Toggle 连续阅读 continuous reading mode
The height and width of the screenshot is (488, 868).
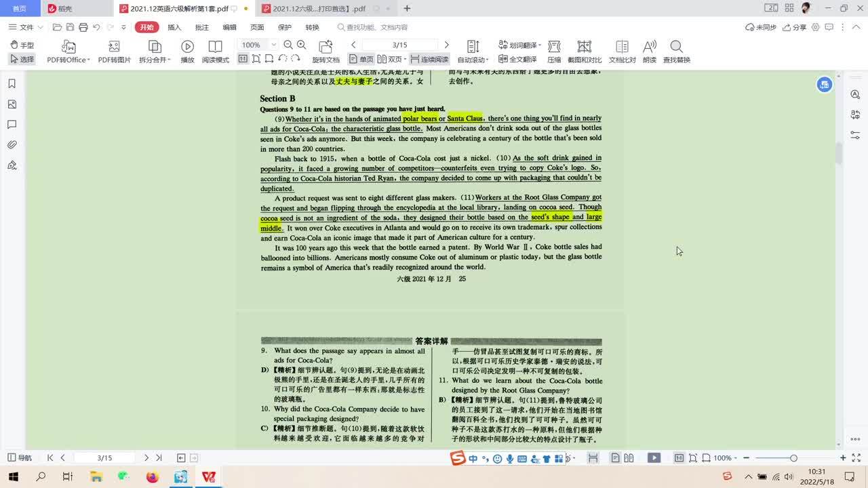pyautogui.click(x=429, y=60)
